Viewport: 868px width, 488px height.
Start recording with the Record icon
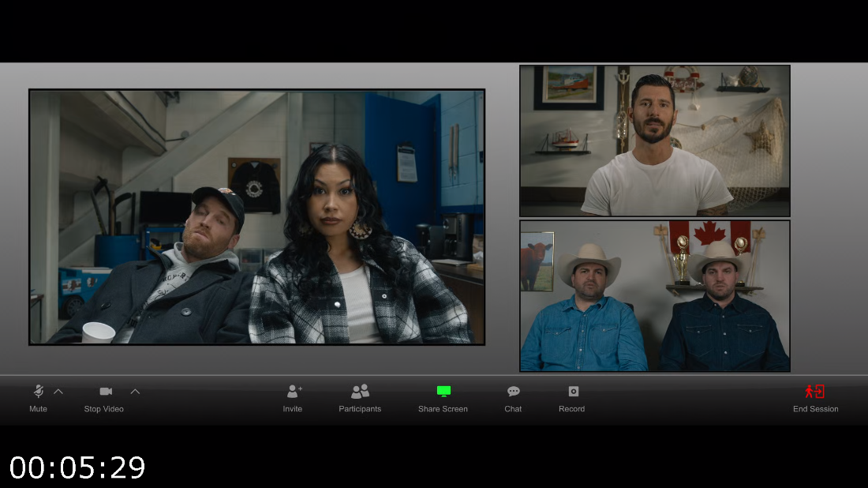[573, 392]
